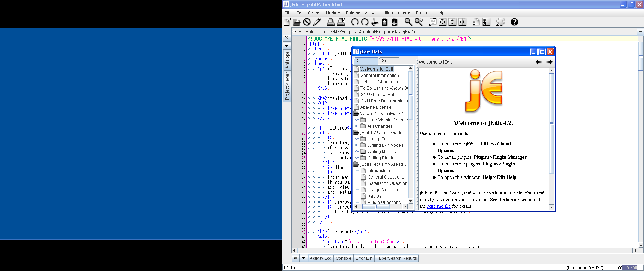This screenshot has height=271, width=644.
Task: Open Global Options icon
Action: click(486, 22)
